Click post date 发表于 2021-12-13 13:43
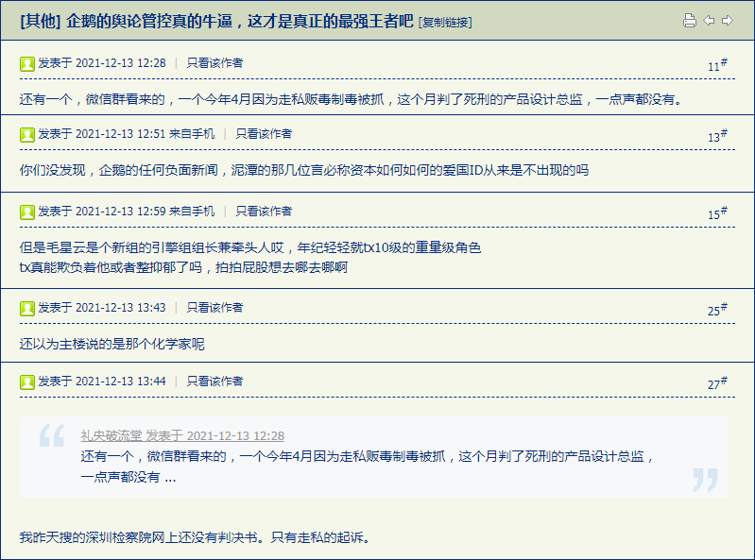Image resolution: width=755 pixels, height=560 pixels. click(x=102, y=308)
